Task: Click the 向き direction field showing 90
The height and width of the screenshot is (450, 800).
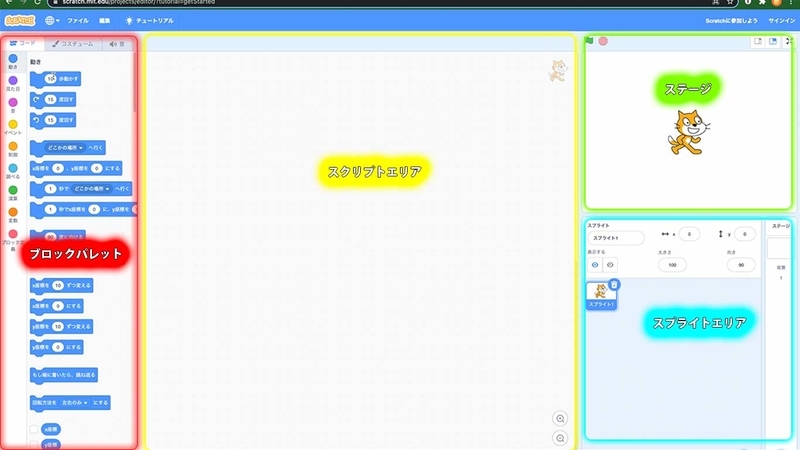Action: pos(741,265)
